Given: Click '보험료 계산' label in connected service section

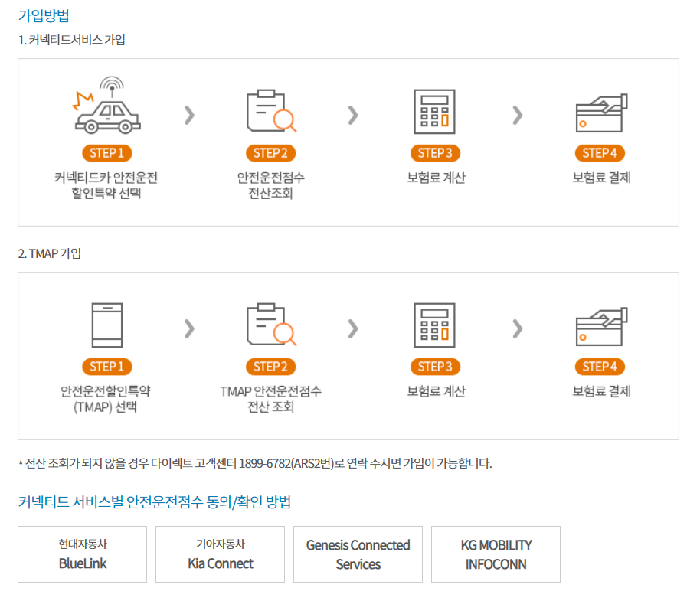Looking at the screenshot, I should pos(437,178).
